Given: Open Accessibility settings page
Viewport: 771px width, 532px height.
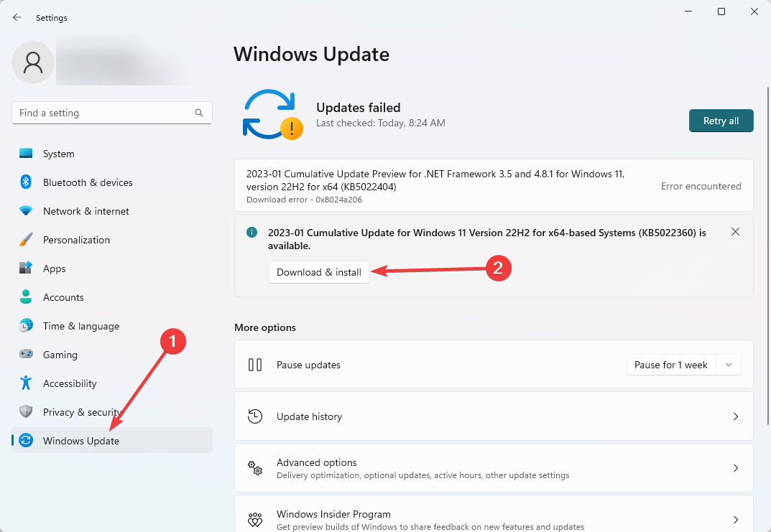Looking at the screenshot, I should (x=112, y=383).
